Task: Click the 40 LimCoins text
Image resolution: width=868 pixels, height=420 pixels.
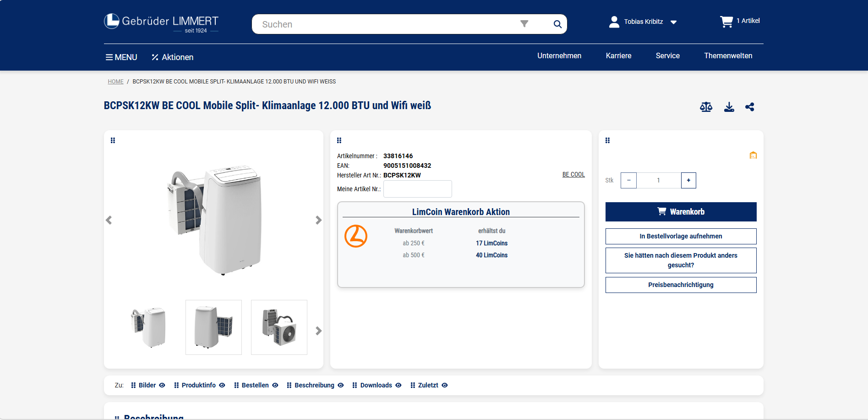Action: coord(491,255)
